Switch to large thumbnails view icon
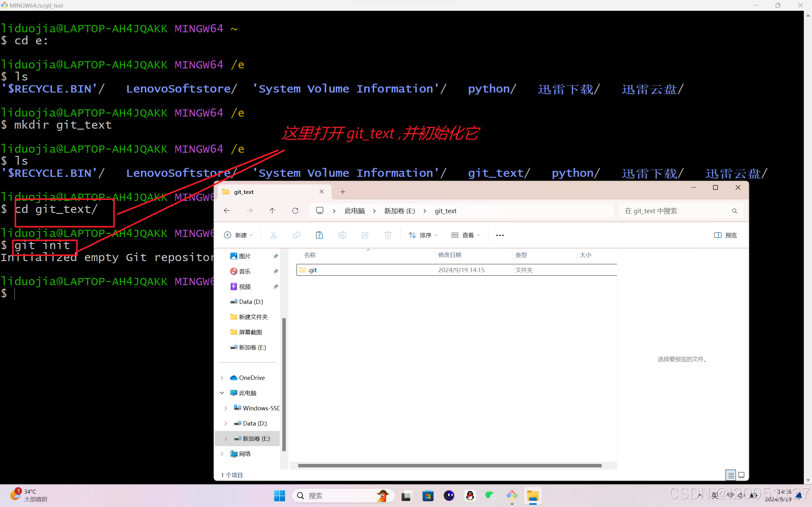The image size is (812, 507). (x=742, y=475)
